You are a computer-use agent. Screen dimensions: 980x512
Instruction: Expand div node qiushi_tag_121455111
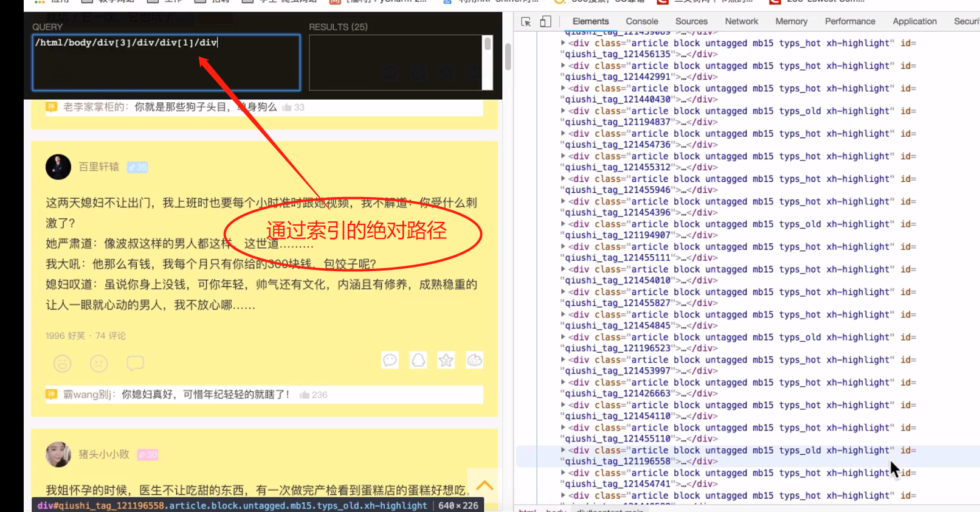(x=563, y=246)
